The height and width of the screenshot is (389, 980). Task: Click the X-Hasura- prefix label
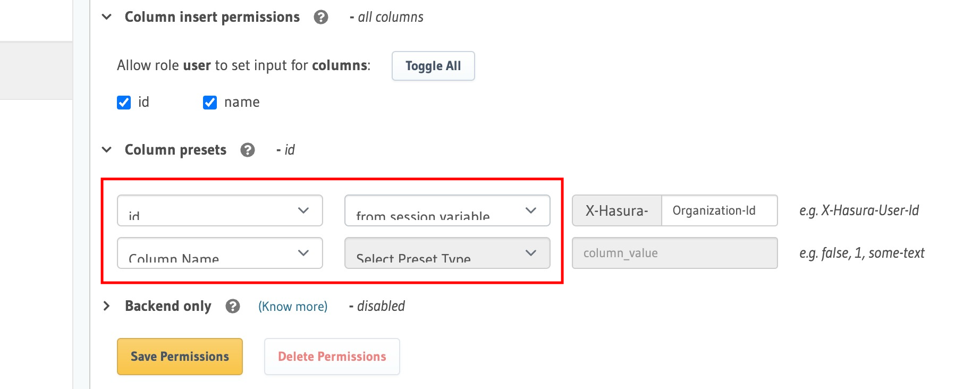[x=616, y=210]
